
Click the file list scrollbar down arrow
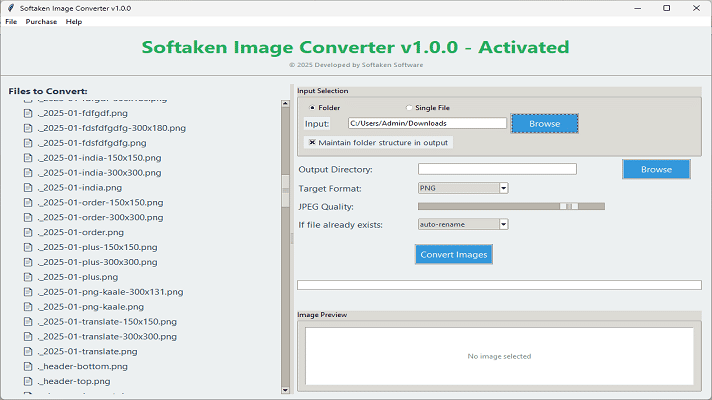click(285, 390)
